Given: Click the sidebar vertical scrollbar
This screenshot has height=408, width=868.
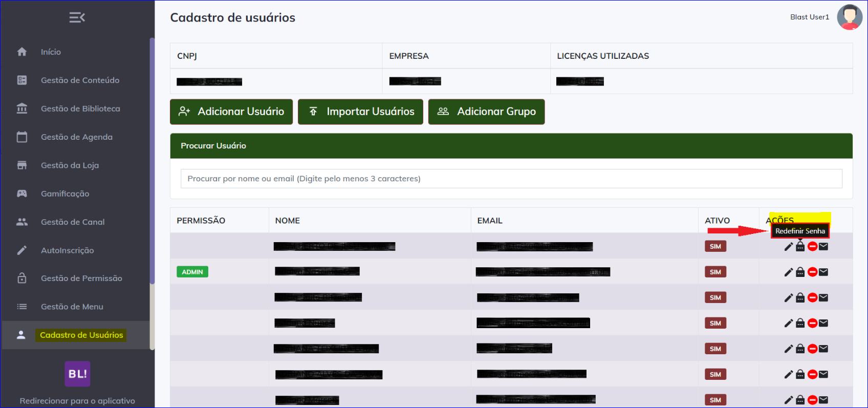Looking at the screenshot, I should (x=151, y=161).
